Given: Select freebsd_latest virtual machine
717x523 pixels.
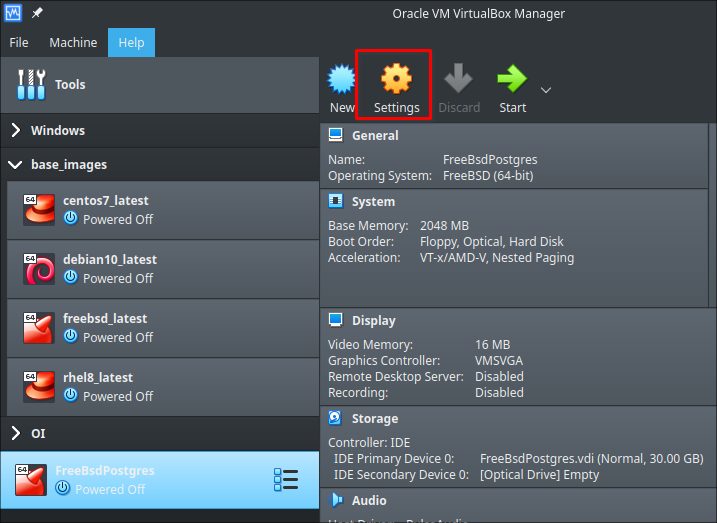Looking at the screenshot, I should (x=163, y=328).
